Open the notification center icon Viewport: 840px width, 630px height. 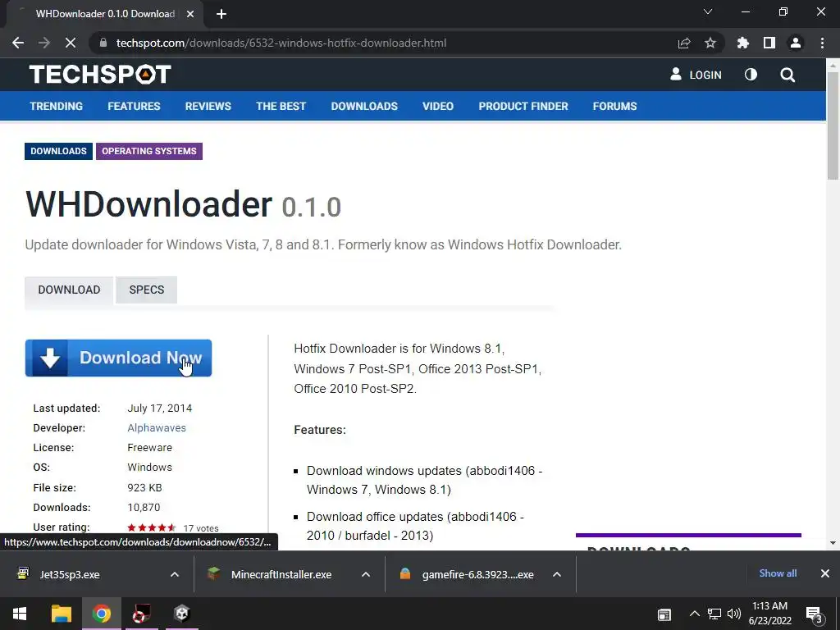(x=815, y=614)
